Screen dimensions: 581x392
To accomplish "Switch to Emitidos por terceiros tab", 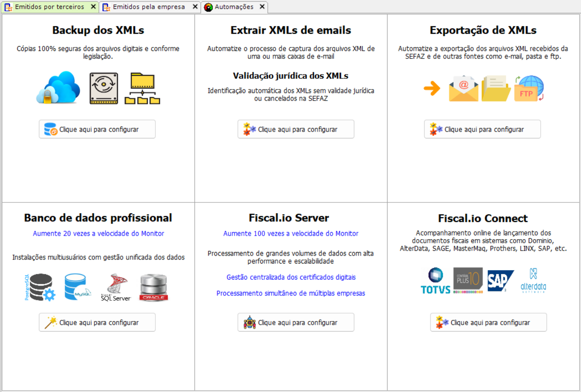I will [x=49, y=7].
